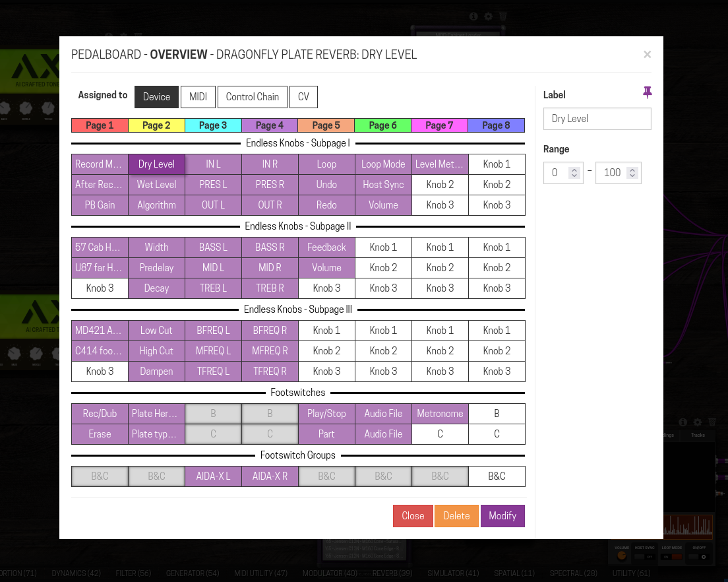Viewport: 728px width, 582px height.
Task: Click the Label text field
Action: (597, 119)
